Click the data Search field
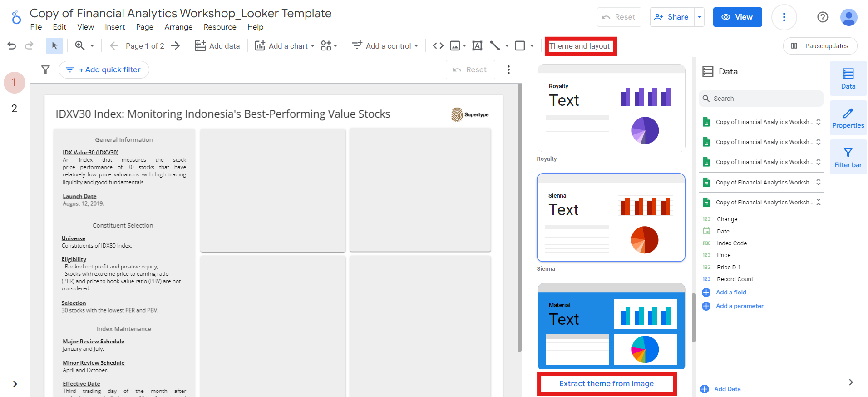Image resolution: width=868 pixels, height=397 pixels. coord(761,99)
